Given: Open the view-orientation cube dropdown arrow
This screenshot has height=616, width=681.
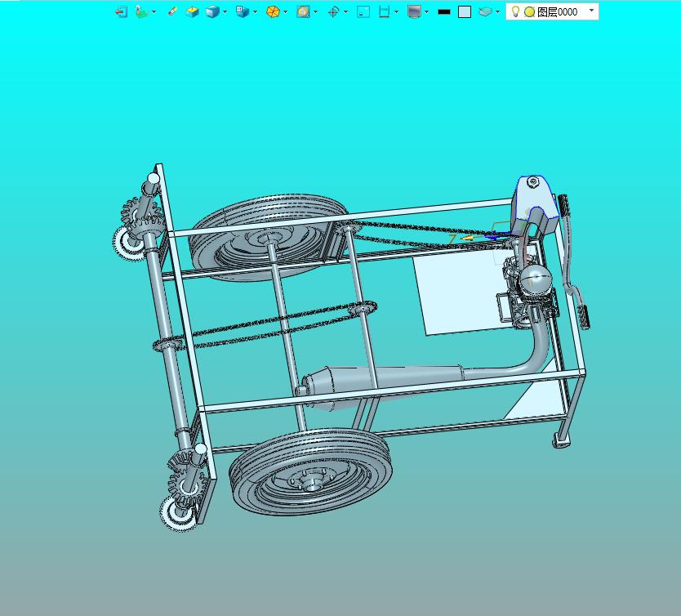Looking at the screenshot, I should point(255,11).
